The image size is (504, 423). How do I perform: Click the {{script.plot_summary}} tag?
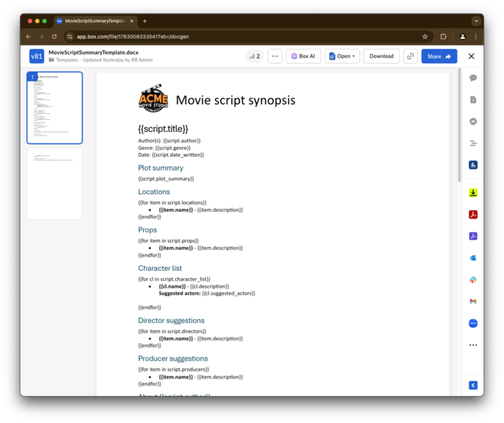pyautogui.click(x=166, y=179)
